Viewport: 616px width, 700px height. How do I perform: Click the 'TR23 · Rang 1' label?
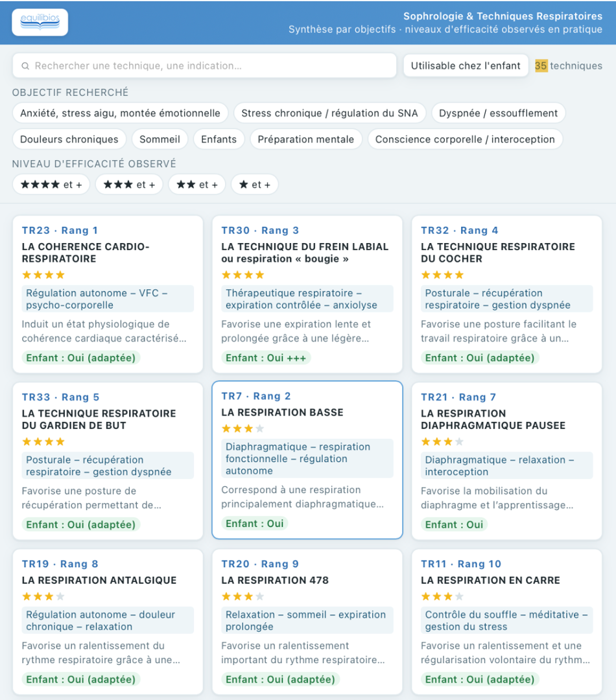[x=60, y=230]
